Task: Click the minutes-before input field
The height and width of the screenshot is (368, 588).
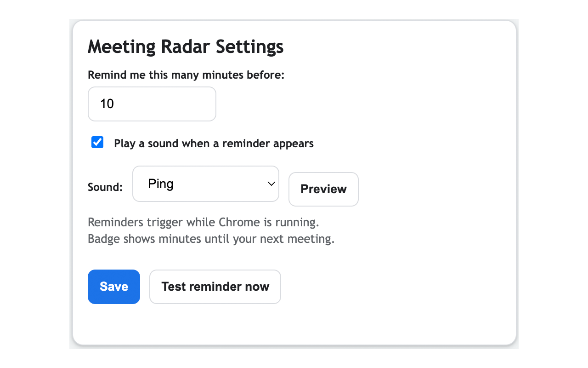Action: [x=152, y=104]
